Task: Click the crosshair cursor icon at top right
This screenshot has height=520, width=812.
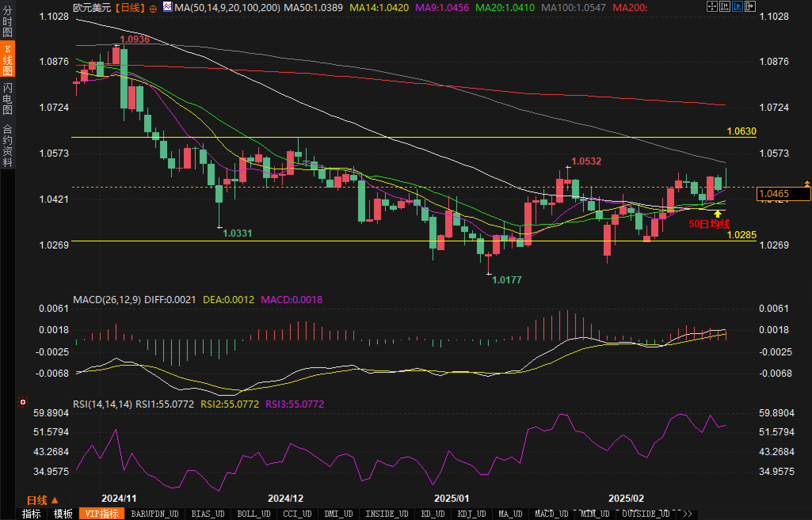Action: 712,6
